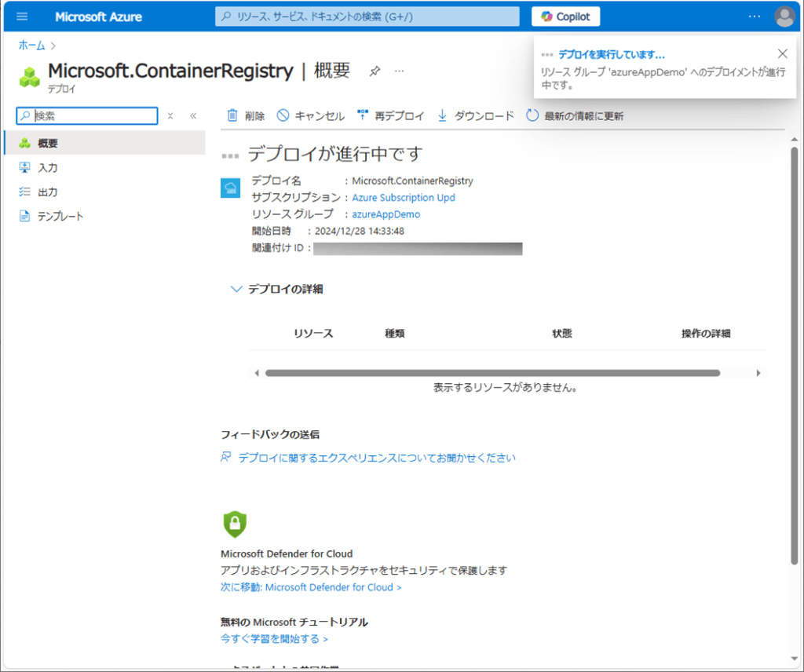Cancel the deployment with キャンセル
Screen dimensions: 804x672
[x=311, y=116]
